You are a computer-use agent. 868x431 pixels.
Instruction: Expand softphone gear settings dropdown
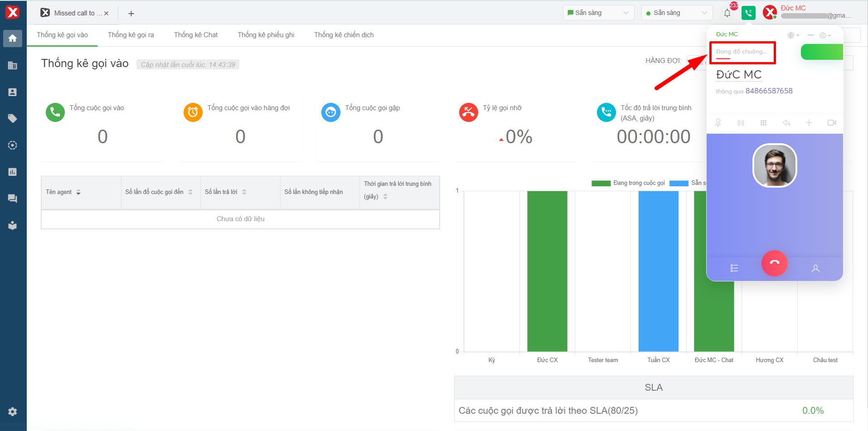(825, 35)
